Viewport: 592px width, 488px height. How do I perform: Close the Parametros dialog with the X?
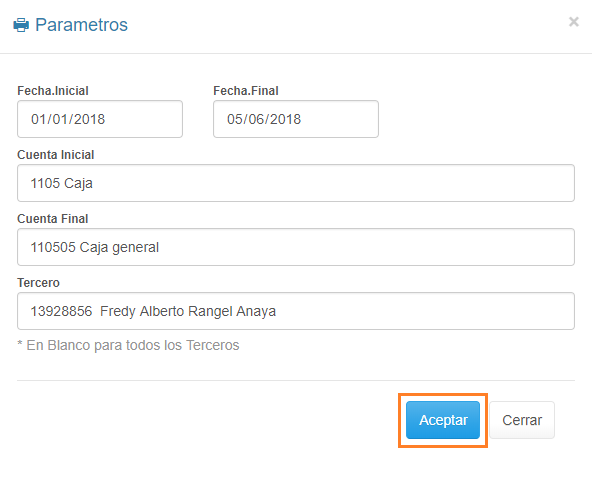click(x=574, y=22)
